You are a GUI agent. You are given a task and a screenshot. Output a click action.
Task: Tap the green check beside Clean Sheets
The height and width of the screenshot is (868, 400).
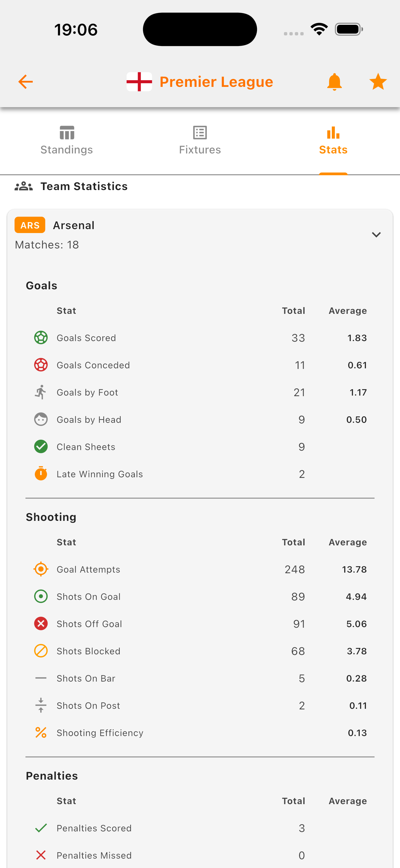(41, 446)
